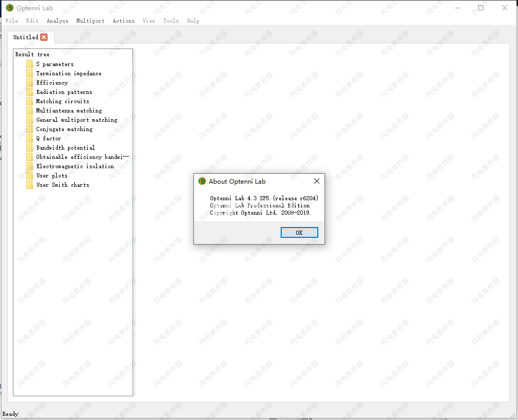Close the Optenni Lab main window
The height and width of the screenshot is (420, 518).
pos(505,8)
